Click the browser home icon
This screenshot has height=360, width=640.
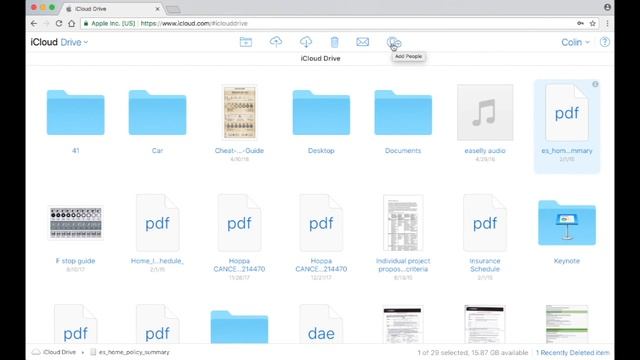click(x=71, y=24)
